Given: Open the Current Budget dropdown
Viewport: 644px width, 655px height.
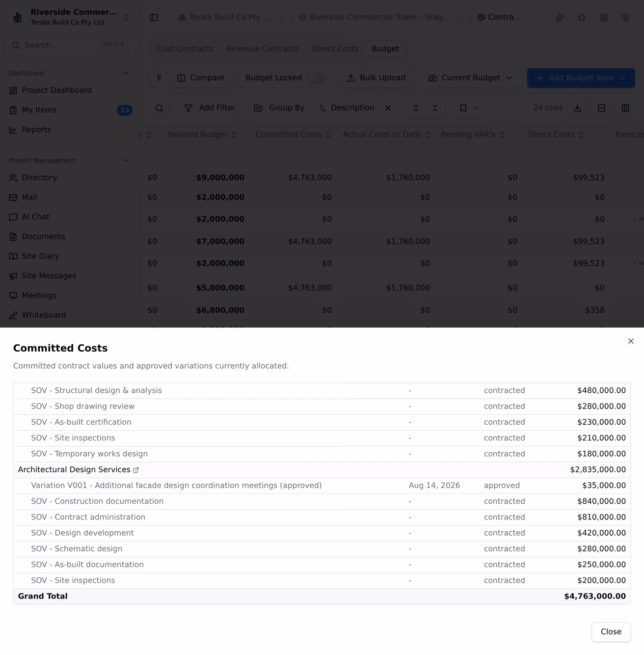Looking at the screenshot, I should point(470,78).
